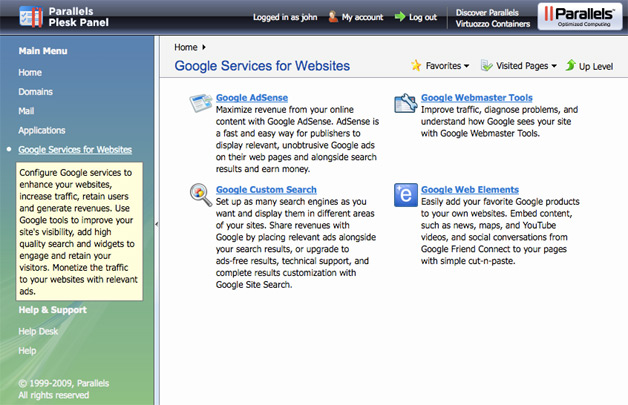Click the Parallels Optimized Computing logo
Screen dimensions: 628x405
click(580, 16)
